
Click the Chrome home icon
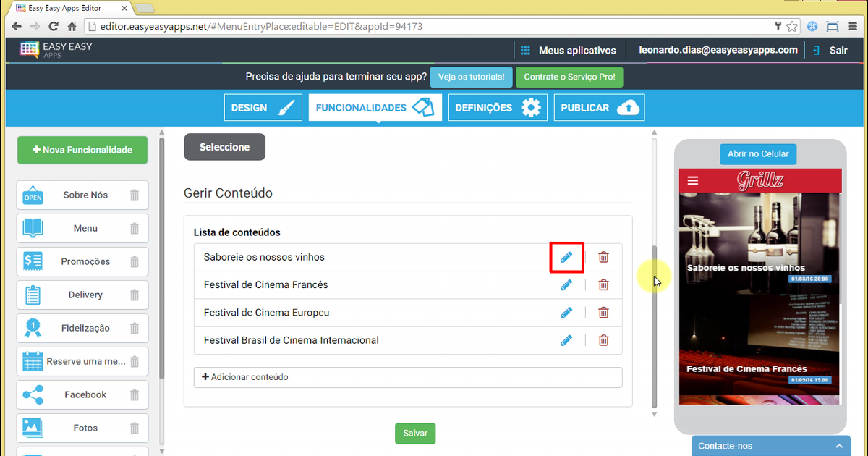[x=72, y=27]
